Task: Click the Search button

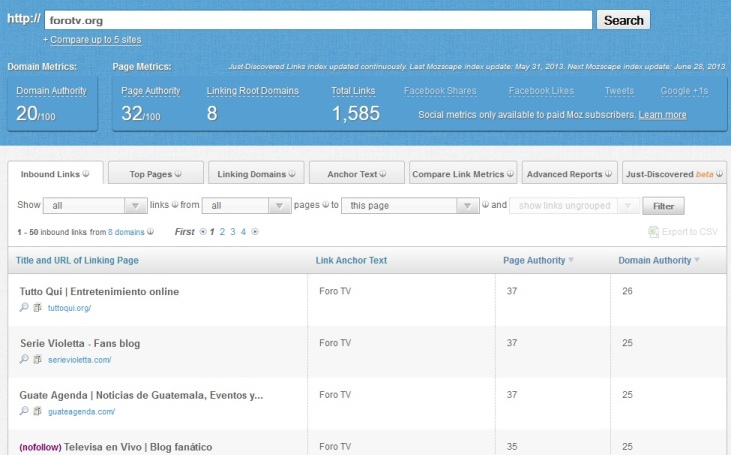Action: (x=623, y=20)
